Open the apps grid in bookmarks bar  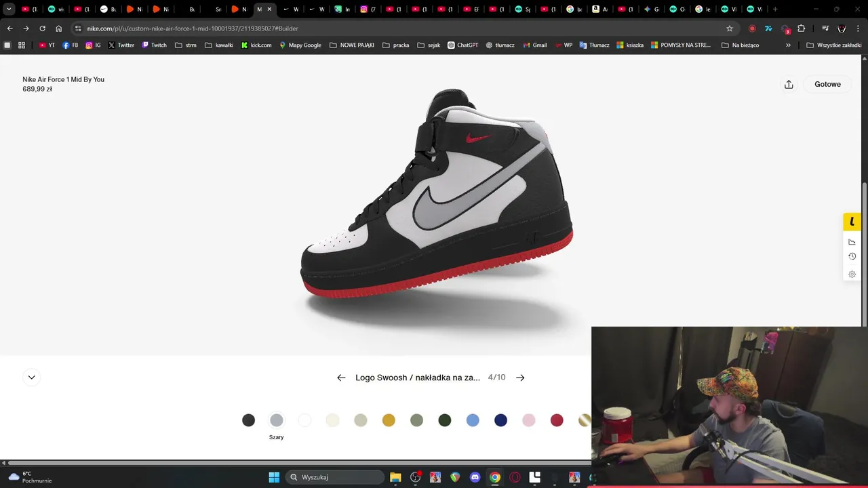tap(22, 45)
